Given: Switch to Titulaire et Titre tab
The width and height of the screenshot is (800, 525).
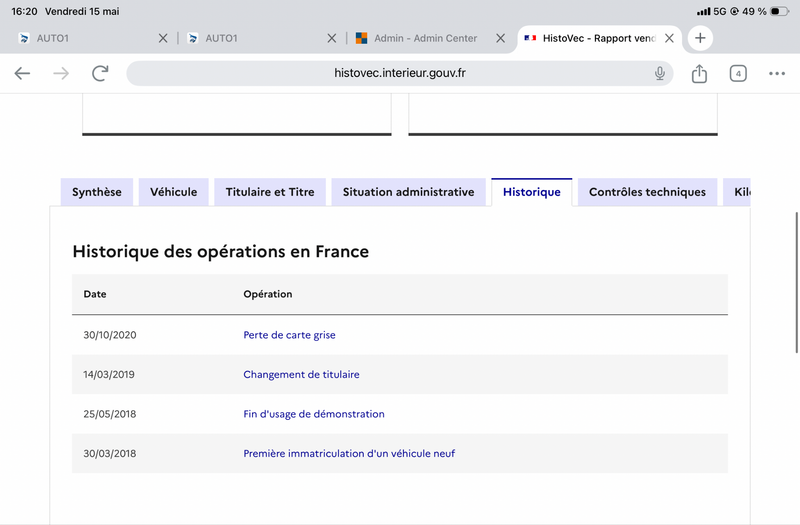Looking at the screenshot, I should tap(270, 192).
